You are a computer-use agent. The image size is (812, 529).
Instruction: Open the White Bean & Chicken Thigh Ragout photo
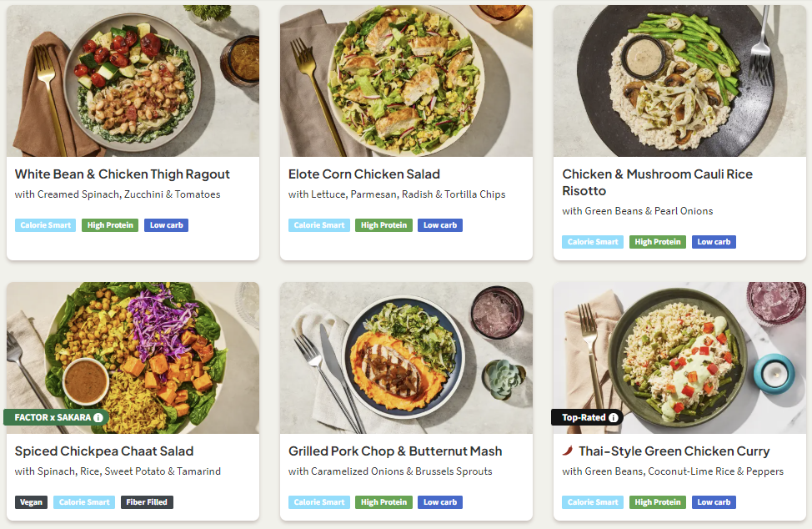(133, 81)
